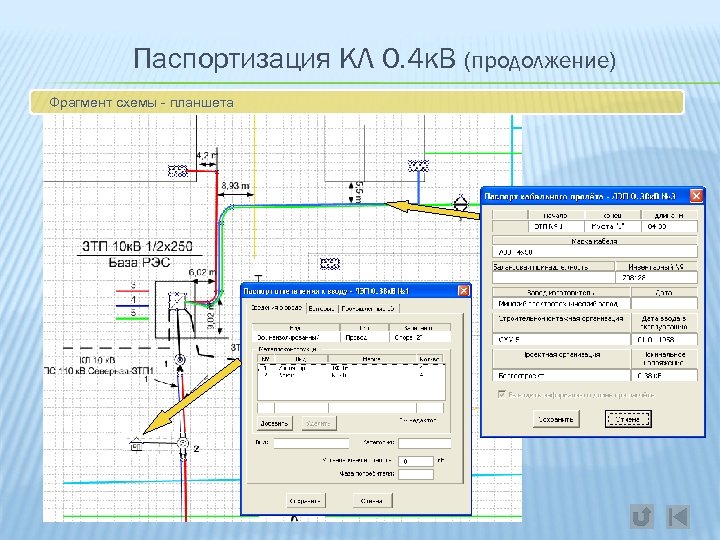Click the ЗТП 10кВ 1/2x250 label

[137, 246]
